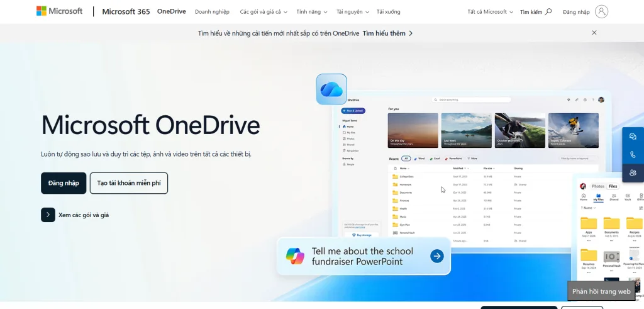Open the College Docs folder row
Image resolution: width=644 pixels, height=309 pixels.
coord(493,177)
